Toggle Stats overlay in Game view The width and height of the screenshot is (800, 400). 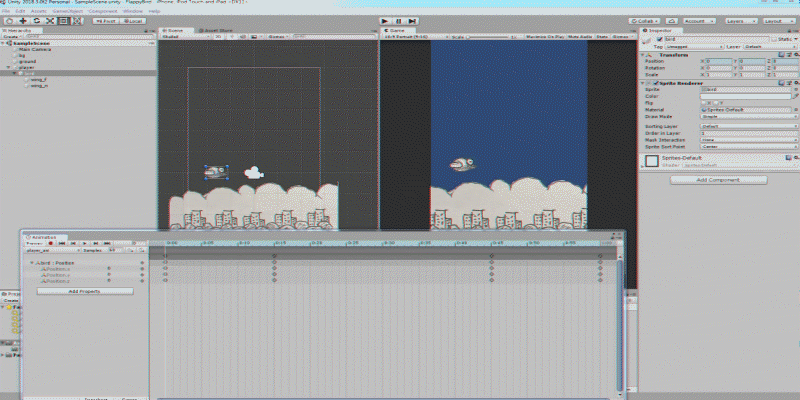[x=602, y=37]
